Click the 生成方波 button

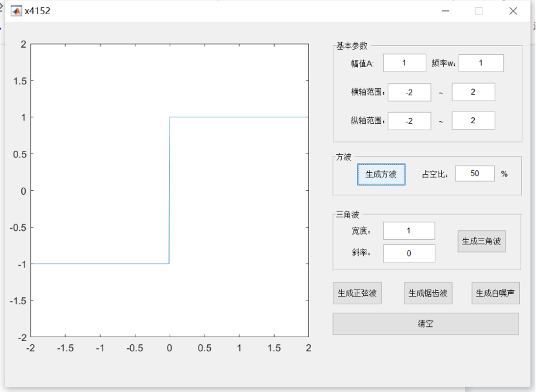coord(381,174)
